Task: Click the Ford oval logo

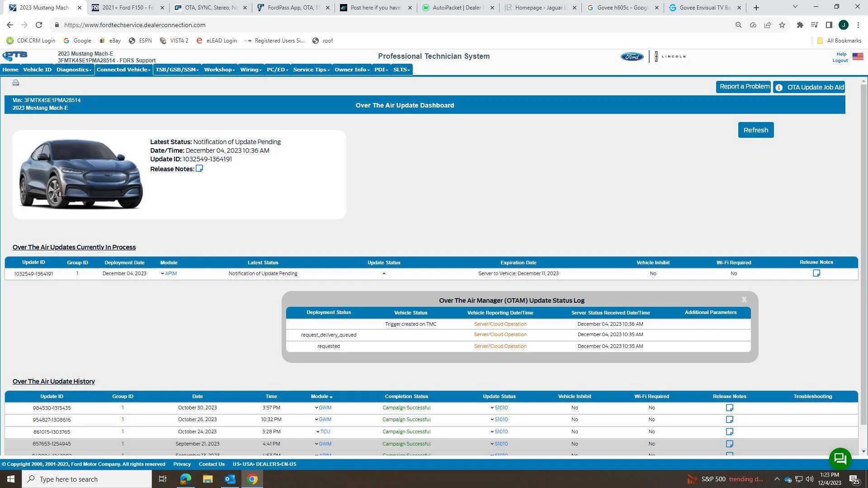Action: pyautogui.click(x=632, y=56)
